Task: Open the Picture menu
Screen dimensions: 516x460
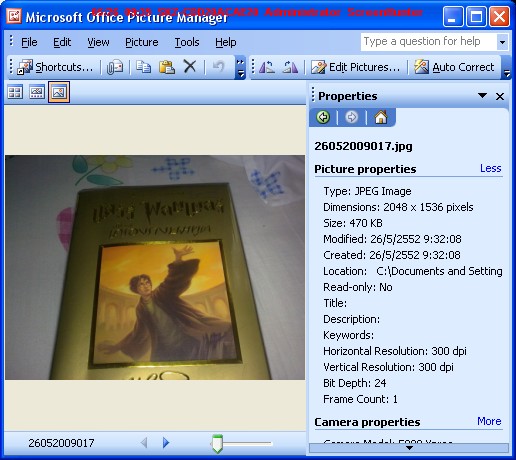Action: tap(142, 42)
